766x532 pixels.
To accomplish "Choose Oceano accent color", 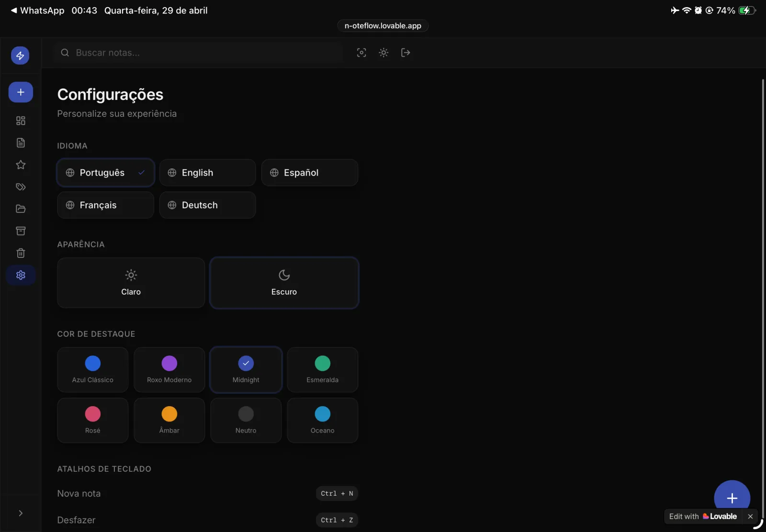I will [x=323, y=421].
